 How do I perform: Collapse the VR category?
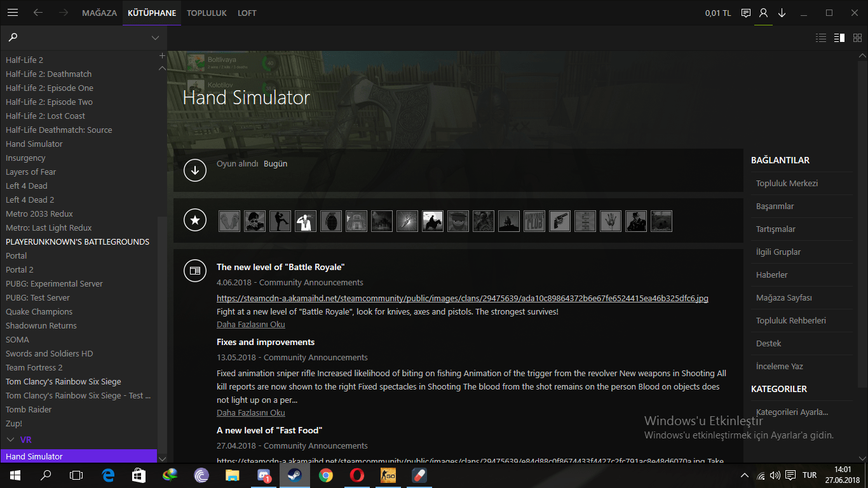click(10, 439)
